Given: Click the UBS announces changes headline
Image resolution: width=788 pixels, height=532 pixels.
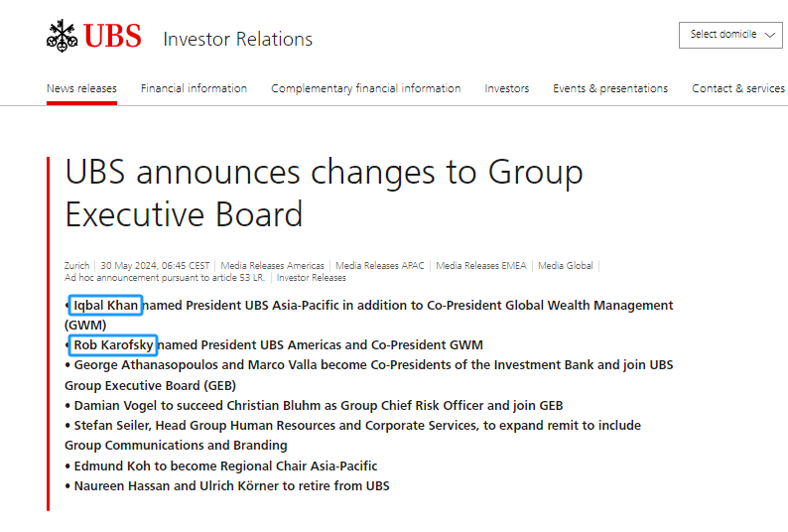Looking at the screenshot, I should click(x=325, y=194).
